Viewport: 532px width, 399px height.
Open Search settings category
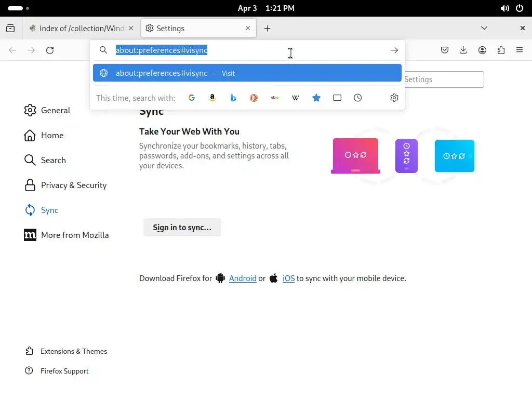[45, 160]
